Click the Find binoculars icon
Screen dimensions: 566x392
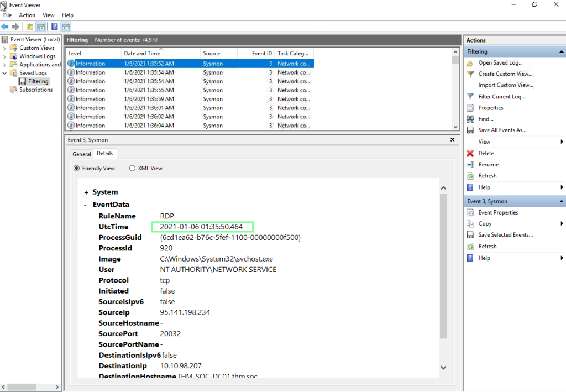click(470, 119)
